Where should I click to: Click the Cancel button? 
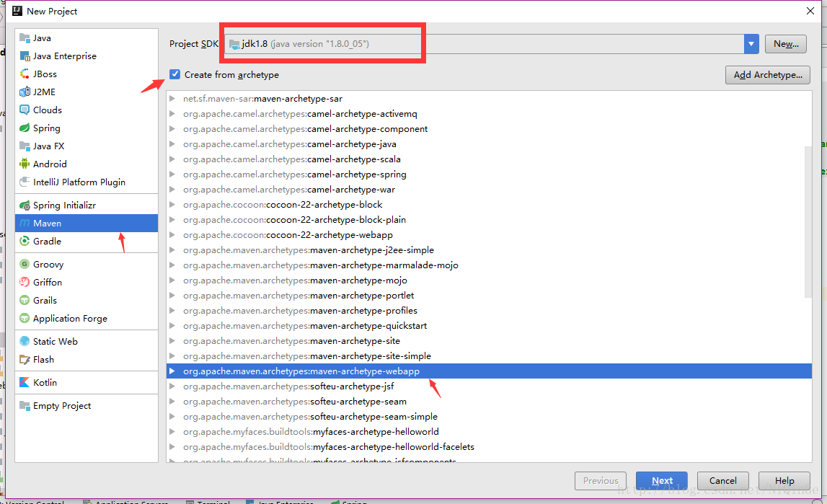[722, 481]
